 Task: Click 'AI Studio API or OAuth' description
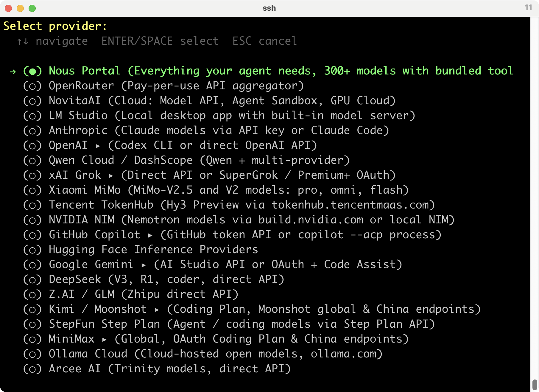click(x=232, y=265)
